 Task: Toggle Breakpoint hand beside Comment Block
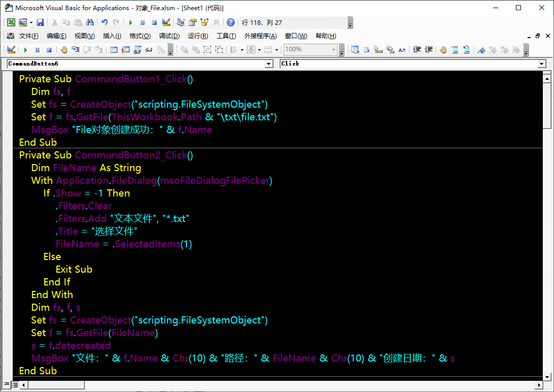coord(443,50)
